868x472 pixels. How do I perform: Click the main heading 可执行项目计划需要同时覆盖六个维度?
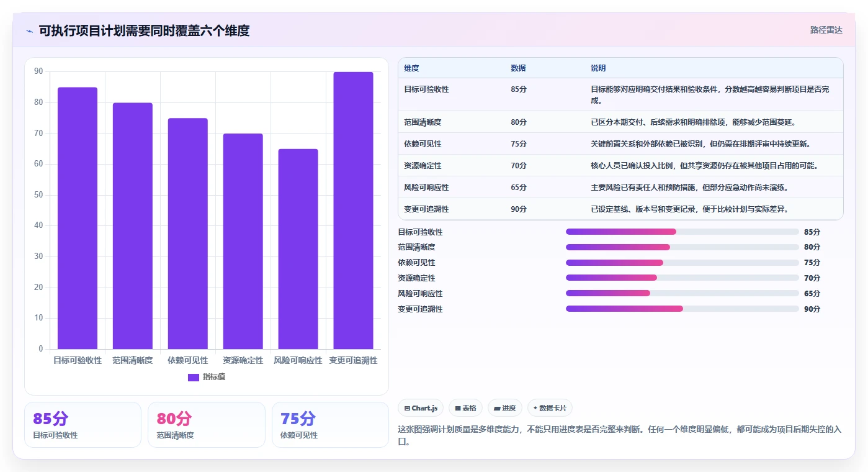click(144, 30)
